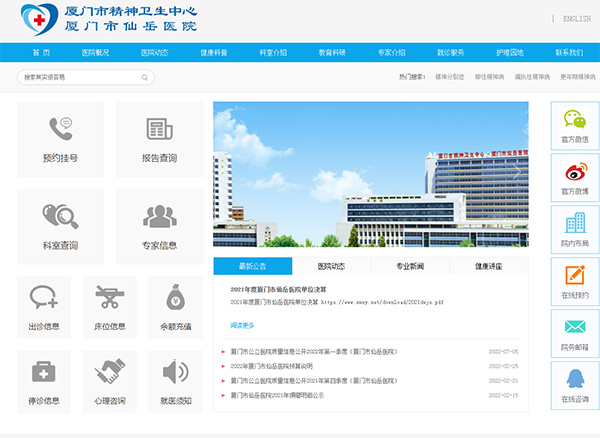The image size is (600, 438).
Task: Open 床位信息 bed information icon
Action: click(x=110, y=297)
